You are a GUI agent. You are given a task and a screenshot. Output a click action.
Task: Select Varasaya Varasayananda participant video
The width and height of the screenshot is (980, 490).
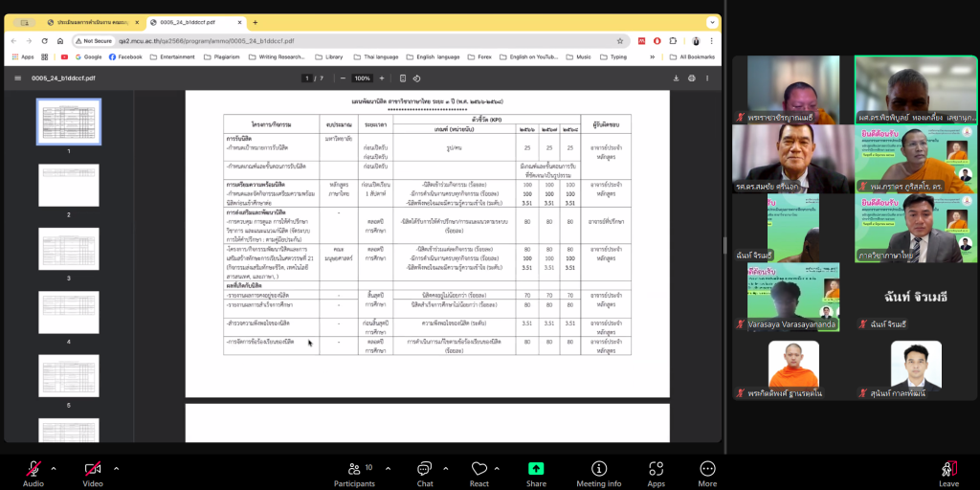tap(793, 297)
